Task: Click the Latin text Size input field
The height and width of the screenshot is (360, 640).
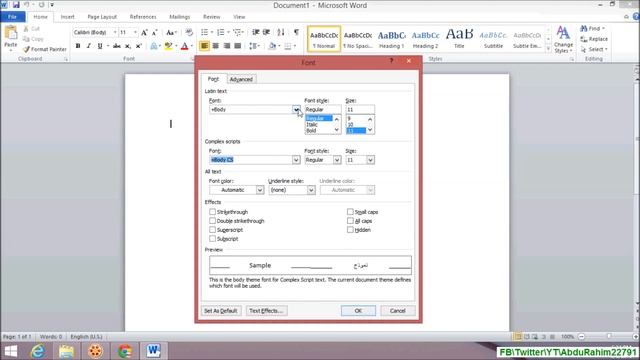Action: [360, 109]
